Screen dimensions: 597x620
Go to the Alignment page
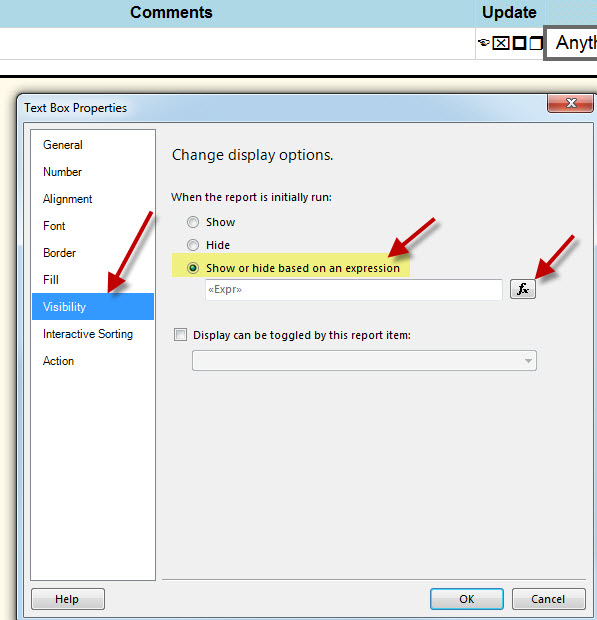tap(68, 199)
